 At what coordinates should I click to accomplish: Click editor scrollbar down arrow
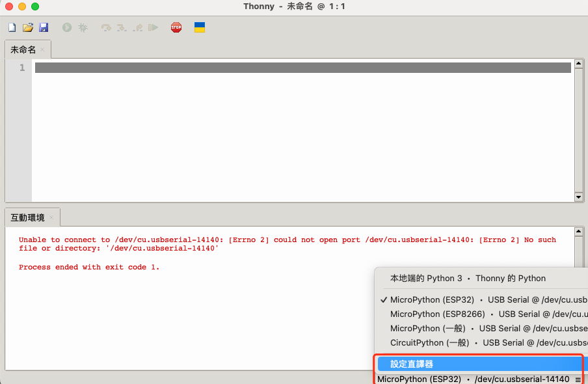tap(579, 197)
